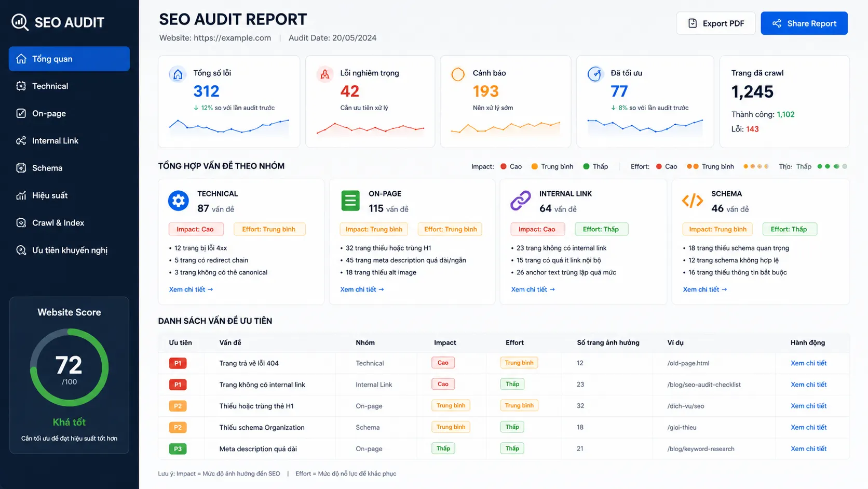Open Xem chi tiết in Technical card
The image size is (868, 489).
tap(191, 289)
